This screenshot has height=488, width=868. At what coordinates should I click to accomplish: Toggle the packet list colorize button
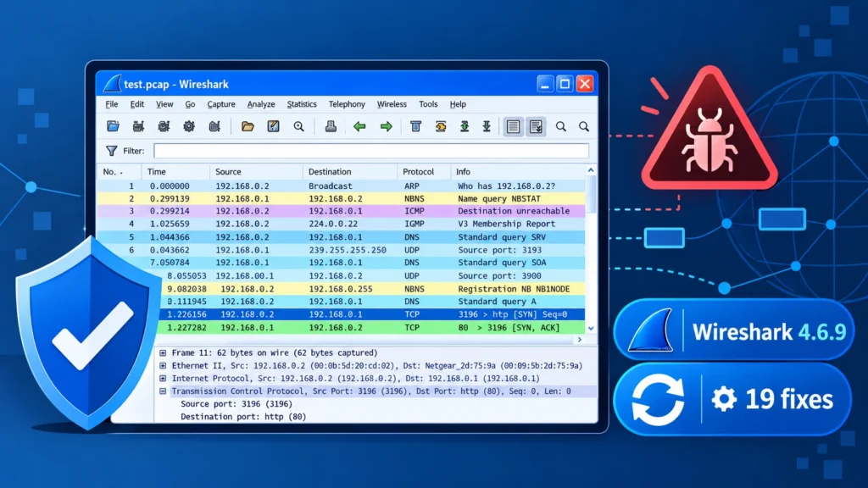tap(513, 126)
